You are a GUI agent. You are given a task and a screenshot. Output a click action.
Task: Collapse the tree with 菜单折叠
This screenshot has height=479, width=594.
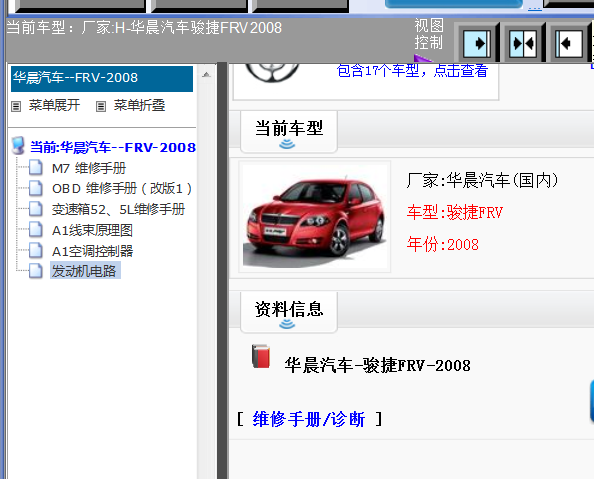(x=139, y=105)
